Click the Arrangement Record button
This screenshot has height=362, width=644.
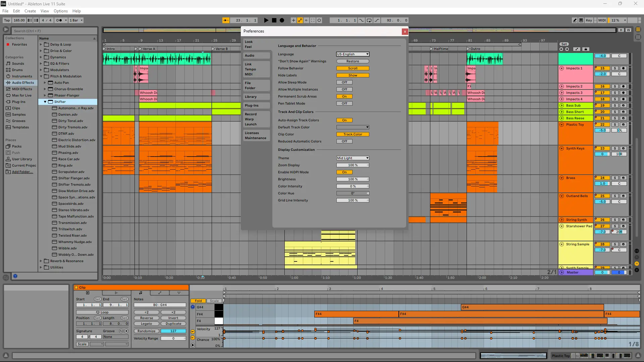pyautogui.click(x=282, y=20)
